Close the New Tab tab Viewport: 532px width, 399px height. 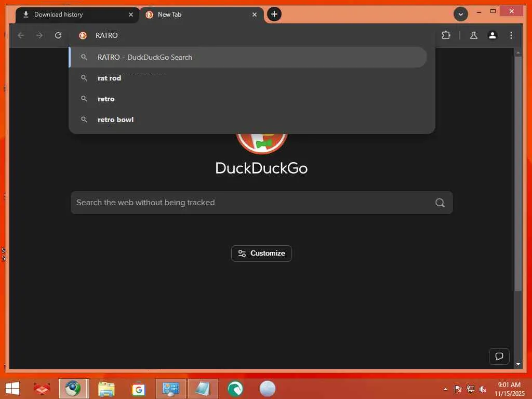pyautogui.click(x=255, y=15)
